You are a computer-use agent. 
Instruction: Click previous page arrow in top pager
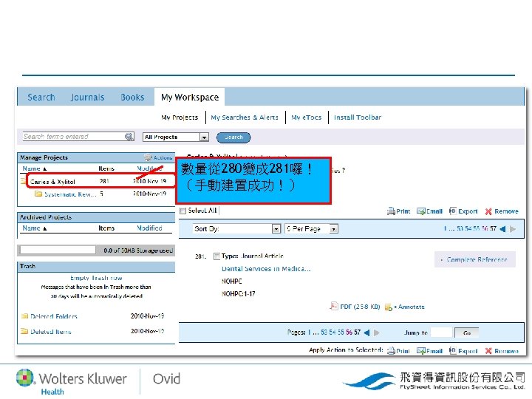pos(503,229)
